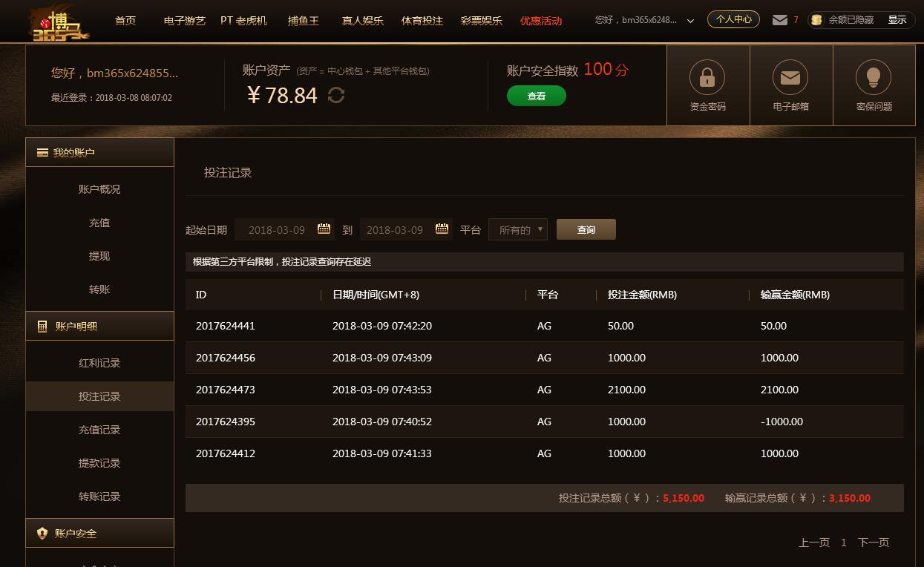Open the start date calendar icon
Image resolution: width=924 pixels, height=567 pixels.
324,229
